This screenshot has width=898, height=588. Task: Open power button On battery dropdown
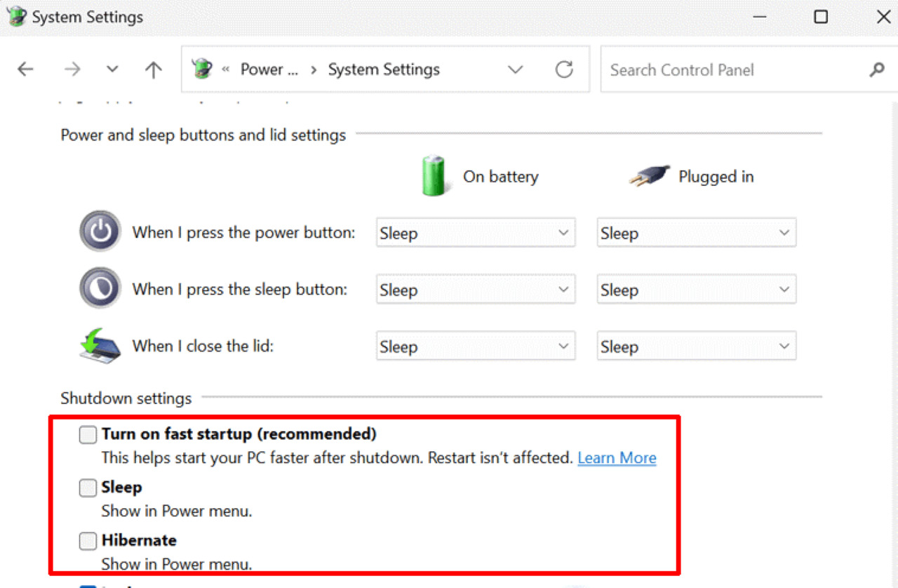(x=475, y=234)
